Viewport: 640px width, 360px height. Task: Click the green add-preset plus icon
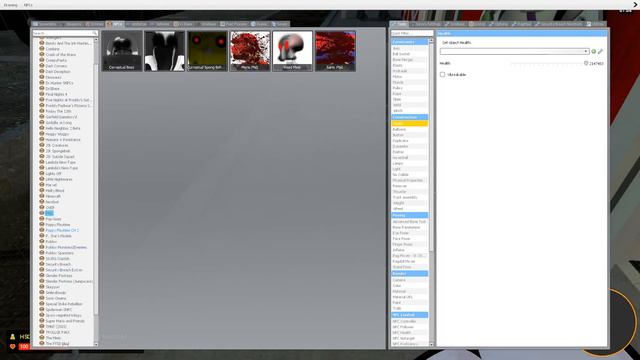(593, 51)
